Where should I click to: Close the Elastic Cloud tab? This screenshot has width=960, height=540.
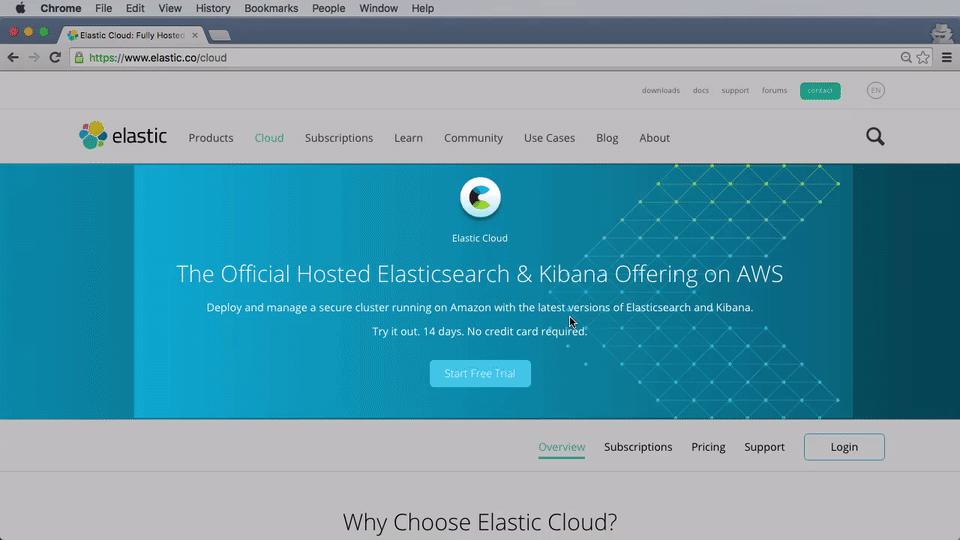click(x=195, y=36)
